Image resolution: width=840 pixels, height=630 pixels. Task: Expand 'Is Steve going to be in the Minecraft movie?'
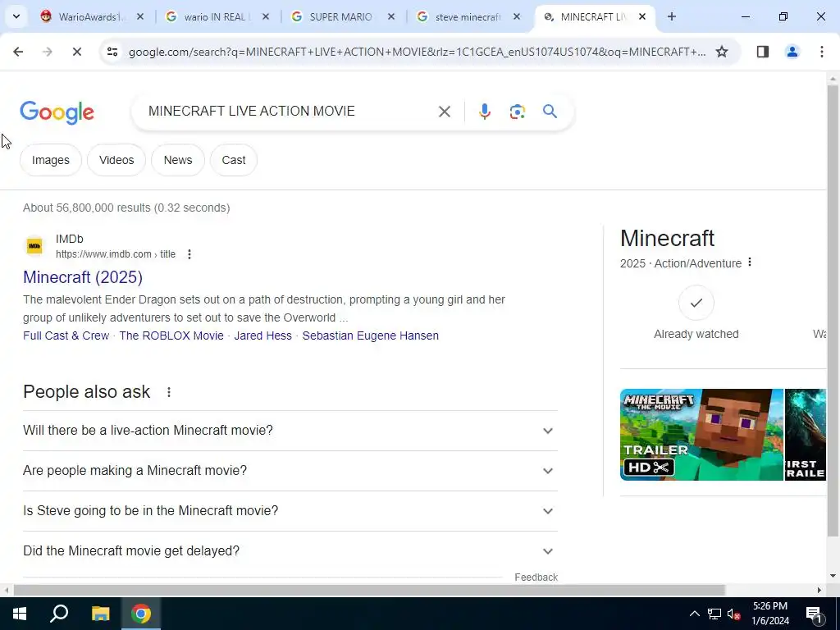click(x=290, y=511)
